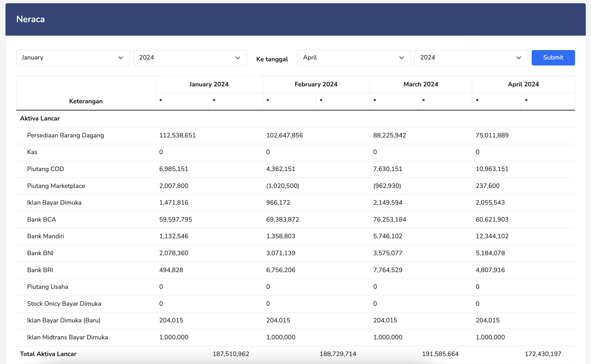Open the start year dropdown next to January

pos(190,58)
